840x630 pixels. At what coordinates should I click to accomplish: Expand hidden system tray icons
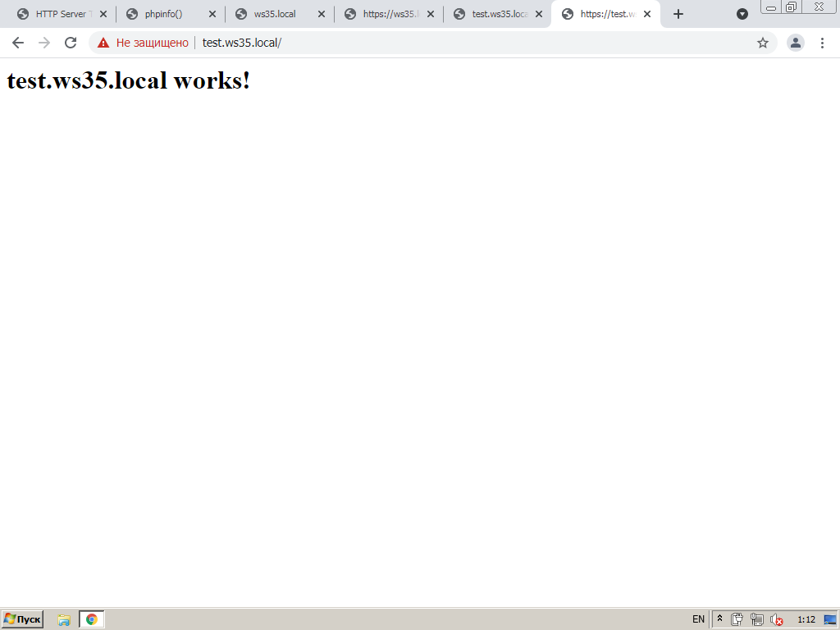pos(719,619)
